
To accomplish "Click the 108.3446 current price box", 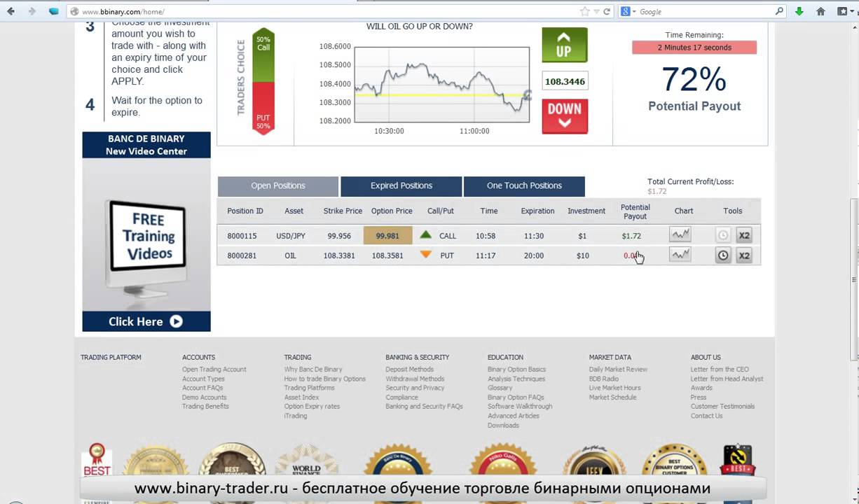I will pos(565,81).
